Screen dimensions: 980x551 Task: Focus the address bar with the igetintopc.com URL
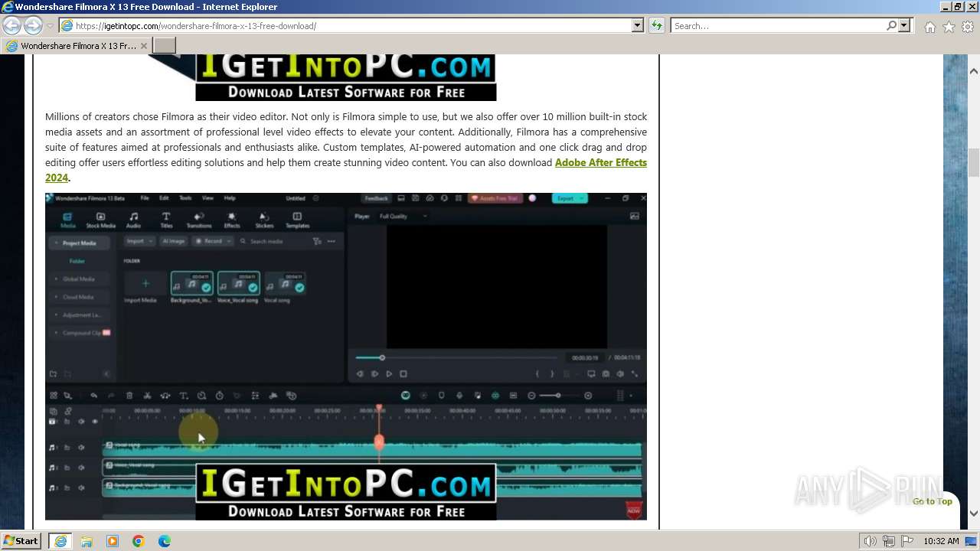pos(345,25)
